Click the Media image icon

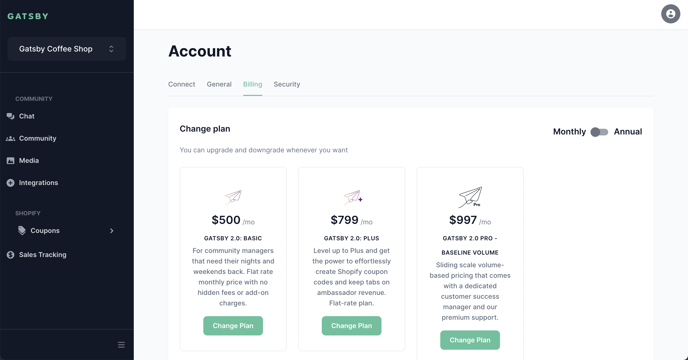[x=11, y=161]
